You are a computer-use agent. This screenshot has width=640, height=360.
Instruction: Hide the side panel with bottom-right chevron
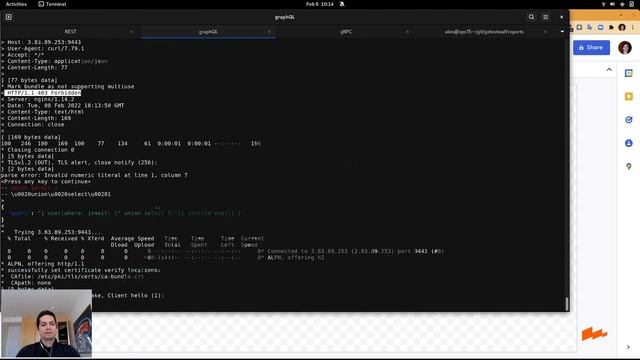click(628, 347)
